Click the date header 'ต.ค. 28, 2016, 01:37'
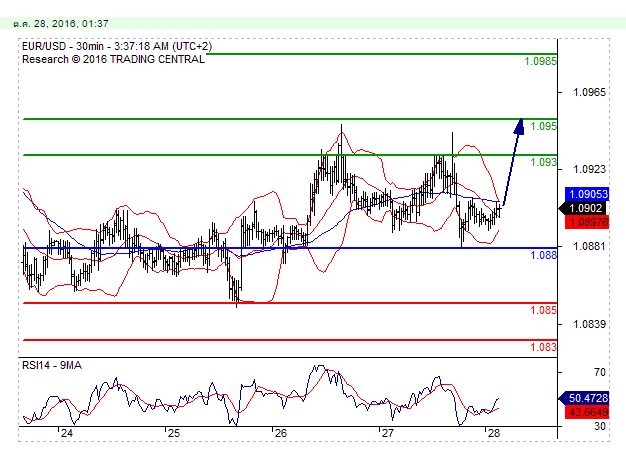Screen dimensions: 626x473 click(61, 24)
